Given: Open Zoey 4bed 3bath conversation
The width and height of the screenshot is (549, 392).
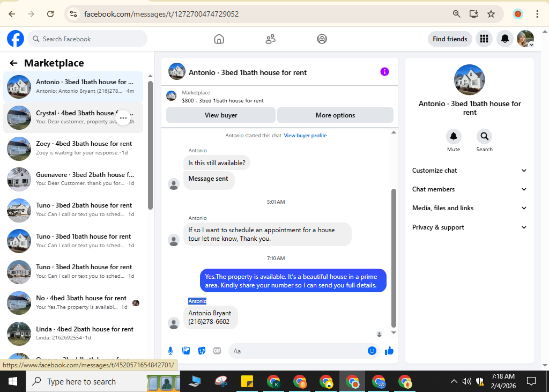Looking at the screenshot, I should [73, 148].
